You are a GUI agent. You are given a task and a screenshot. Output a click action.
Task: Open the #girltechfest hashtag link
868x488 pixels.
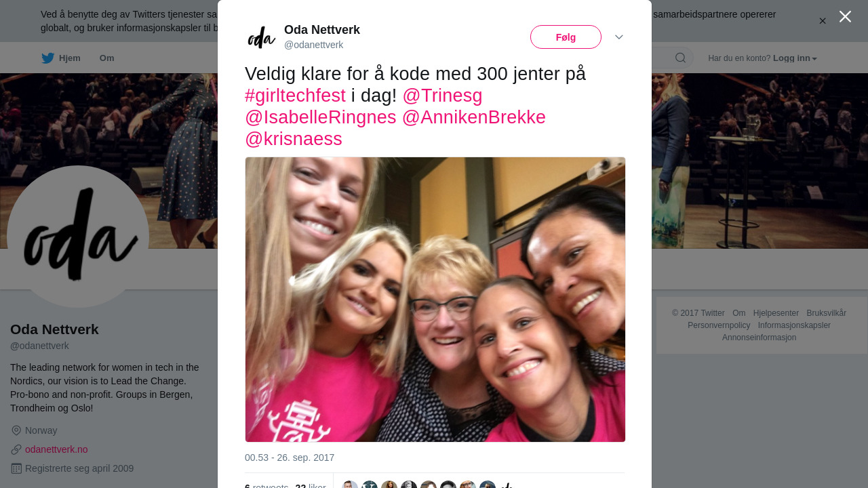click(295, 96)
